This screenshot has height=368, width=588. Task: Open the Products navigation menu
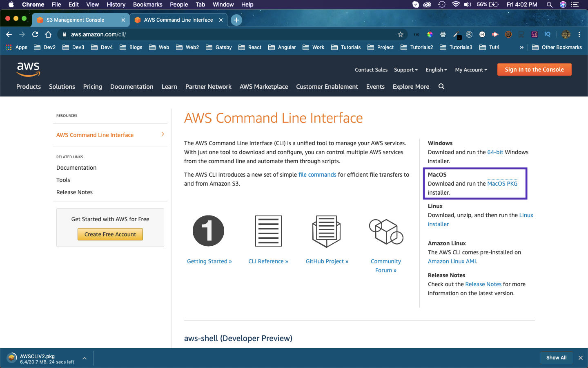[29, 86]
